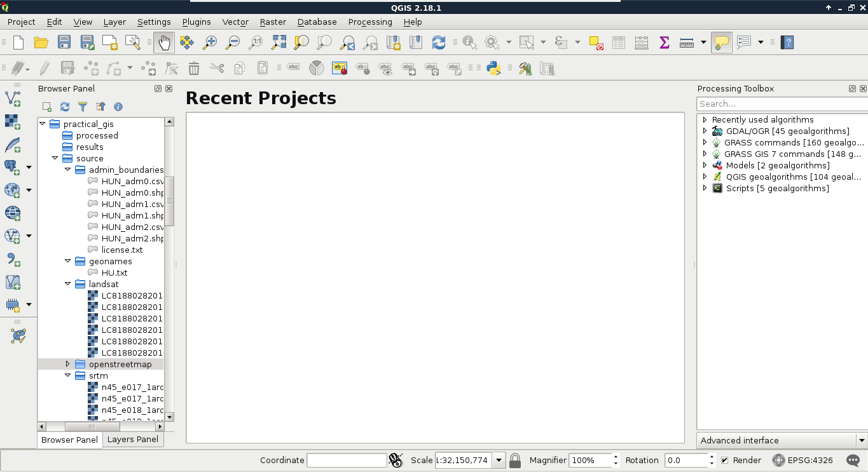Toggle the scale lock padlock
The height and width of the screenshot is (472, 868).
(x=515, y=461)
